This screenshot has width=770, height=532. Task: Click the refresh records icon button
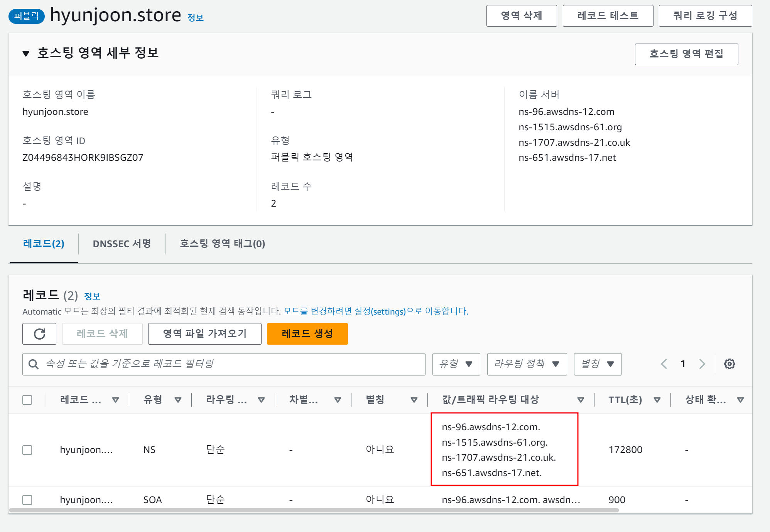pyautogui.click(x=39, y=334)
